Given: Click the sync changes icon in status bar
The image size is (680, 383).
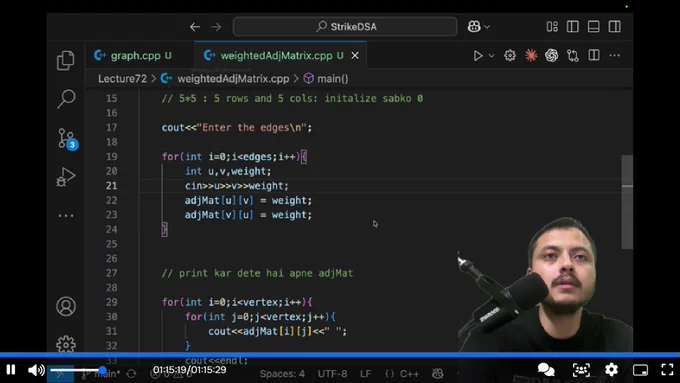Looking at the screenshot, I should (131, 374).
